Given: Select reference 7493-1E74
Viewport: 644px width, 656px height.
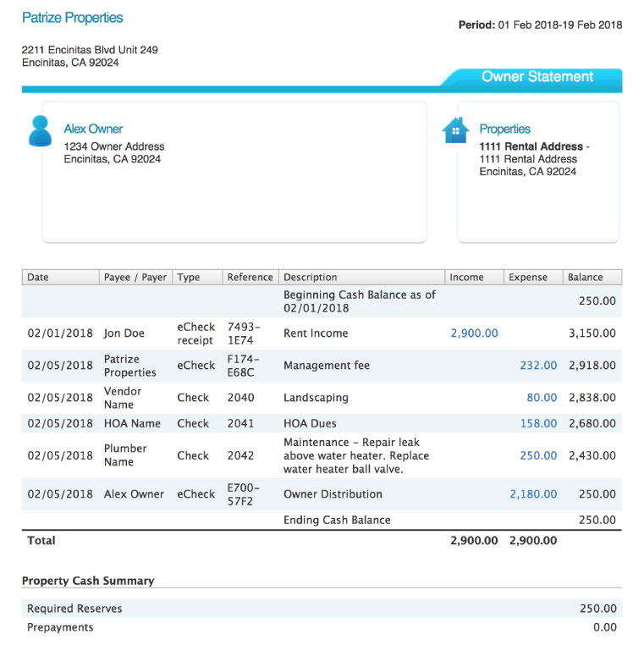Looking at the screenshot, I should click(x=244, y=334).
